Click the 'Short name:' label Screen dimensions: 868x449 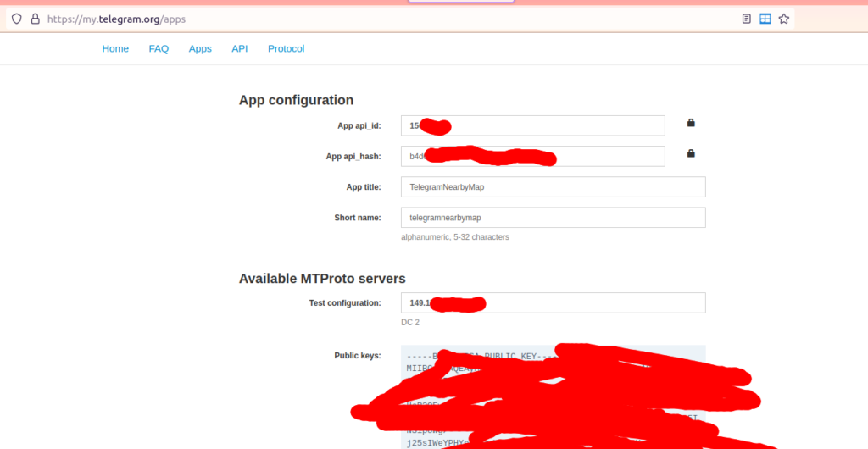click(358, 218)
